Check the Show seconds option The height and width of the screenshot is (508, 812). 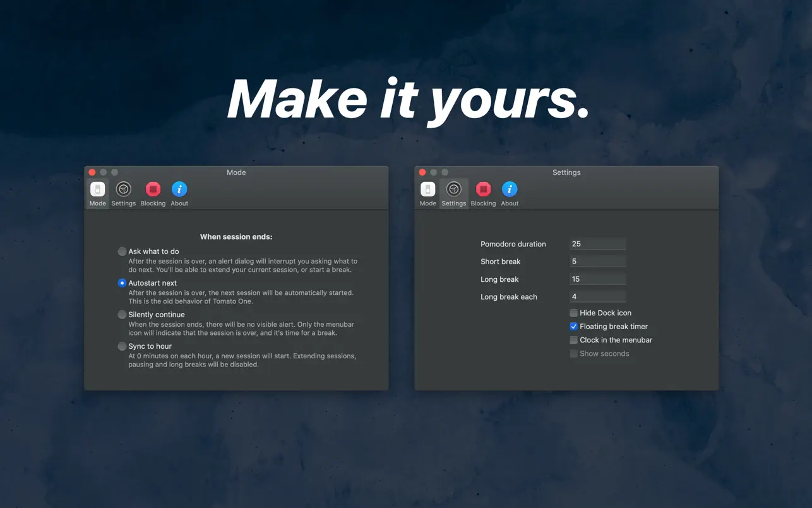click(x=573, y=353)
